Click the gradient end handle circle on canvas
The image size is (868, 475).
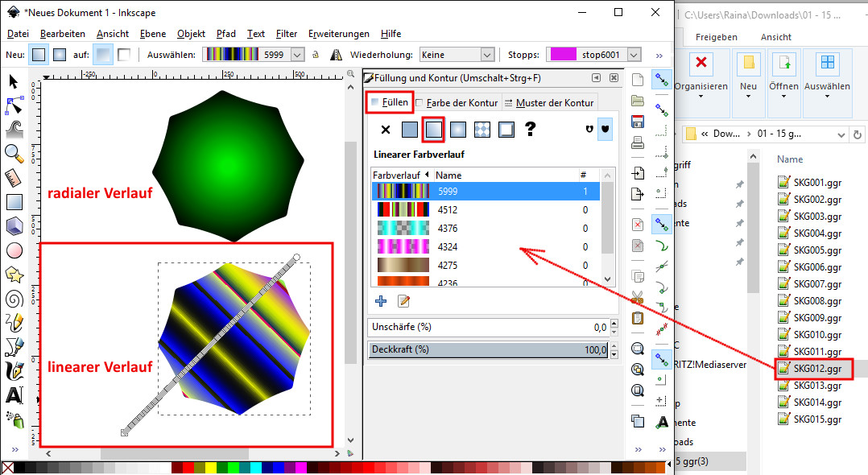[296, 257]
